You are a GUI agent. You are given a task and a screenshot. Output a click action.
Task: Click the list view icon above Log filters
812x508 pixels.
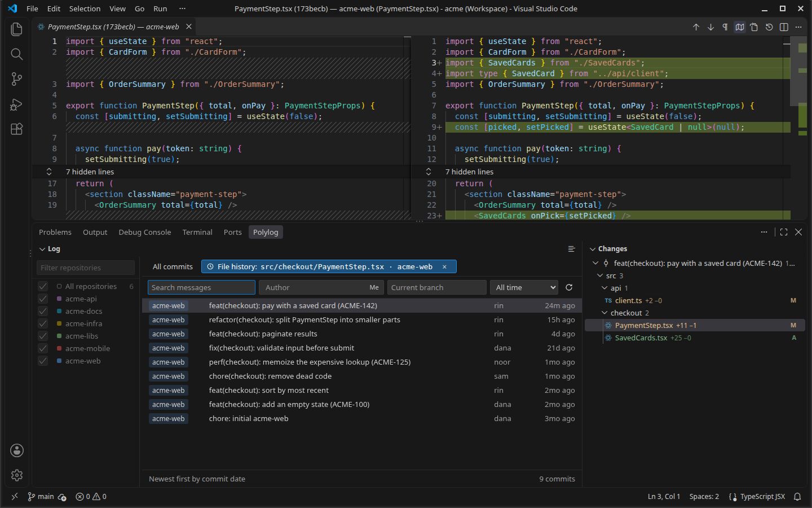click(571, 249)
